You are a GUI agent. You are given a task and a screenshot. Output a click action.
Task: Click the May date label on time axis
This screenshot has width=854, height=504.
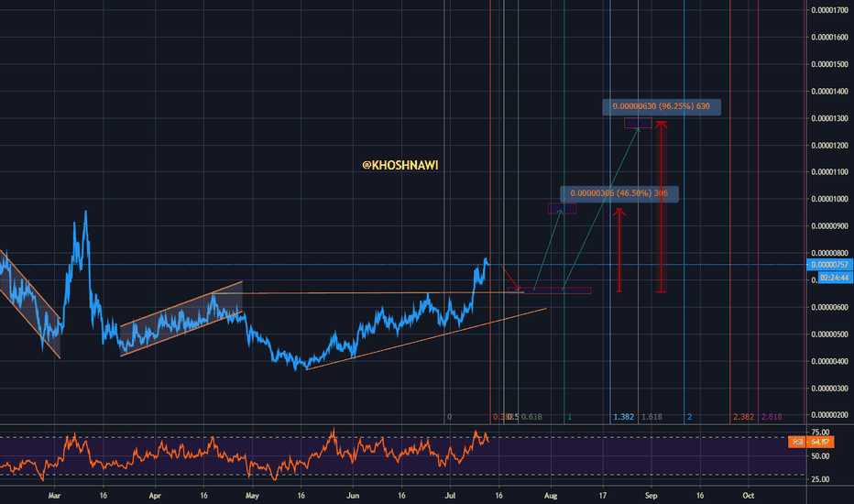pos(252,496)
